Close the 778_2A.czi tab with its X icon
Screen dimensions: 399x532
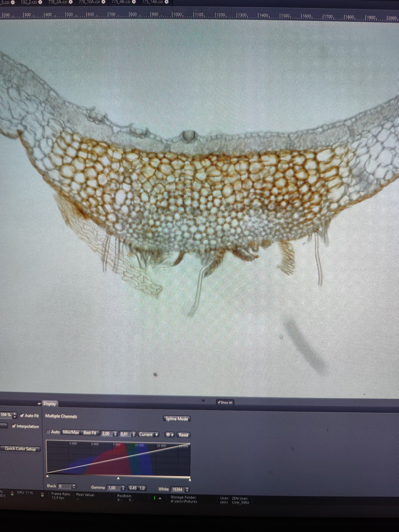point(71,2)
